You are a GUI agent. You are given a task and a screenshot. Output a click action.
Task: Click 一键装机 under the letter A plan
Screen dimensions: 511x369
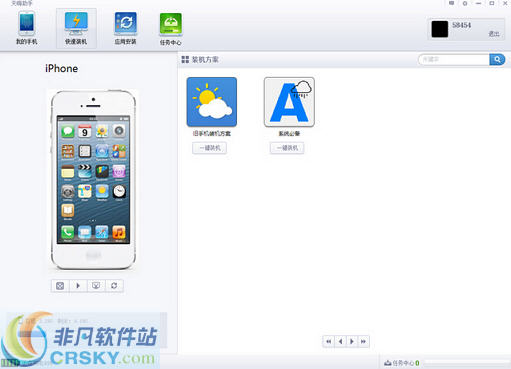coord(287,148)
